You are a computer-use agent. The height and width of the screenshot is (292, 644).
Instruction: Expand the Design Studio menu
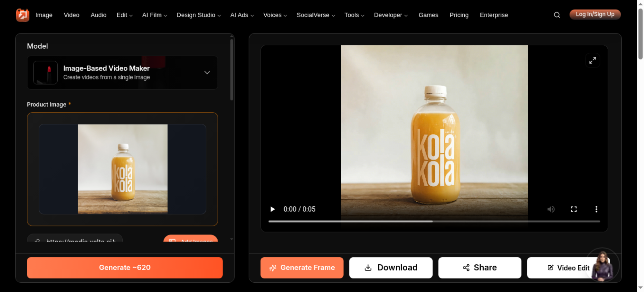198,15
